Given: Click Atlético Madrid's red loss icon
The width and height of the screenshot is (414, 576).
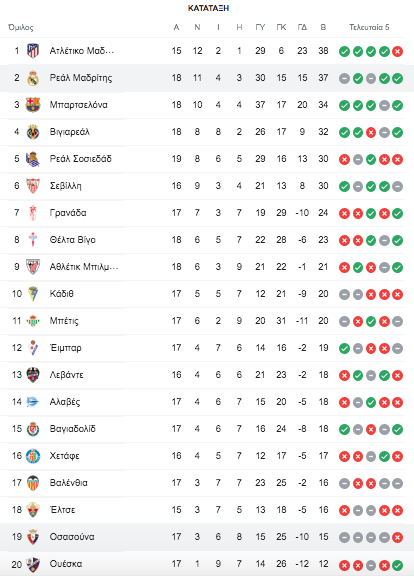Looking at the screenshot, I should pyautogui.click(x=397, y=51).
